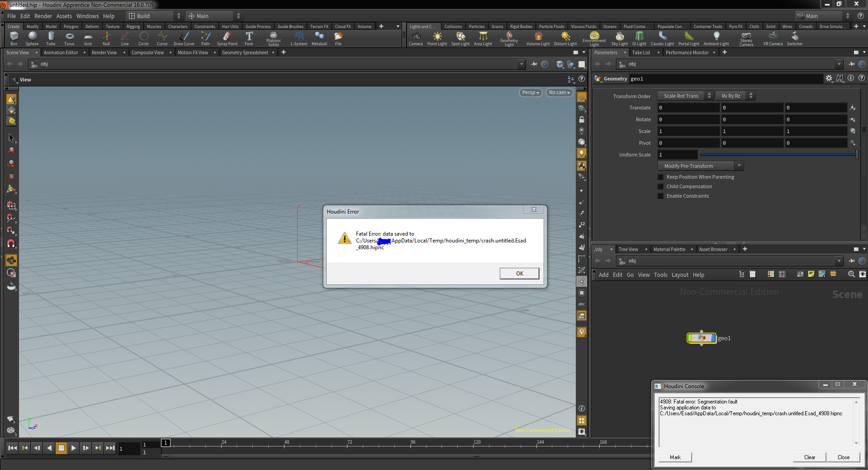Open the Render menu
The image size is (868, 470).
43,16
